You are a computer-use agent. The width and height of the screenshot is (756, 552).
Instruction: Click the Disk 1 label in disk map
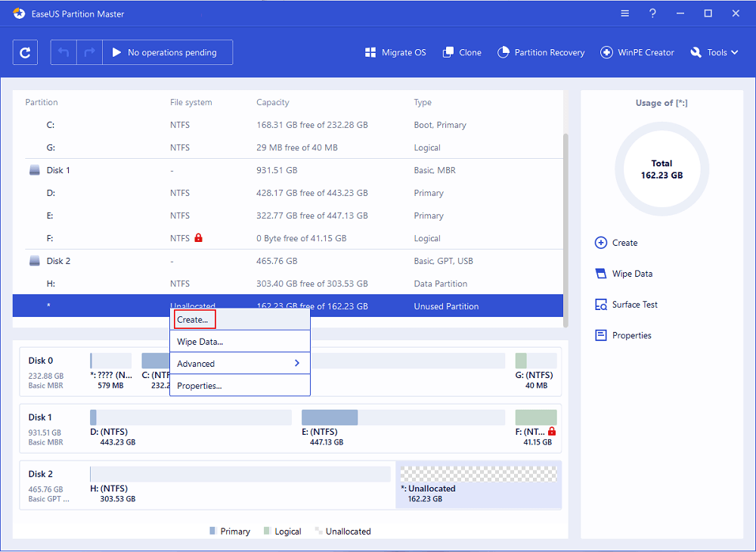tap(40, 417)
